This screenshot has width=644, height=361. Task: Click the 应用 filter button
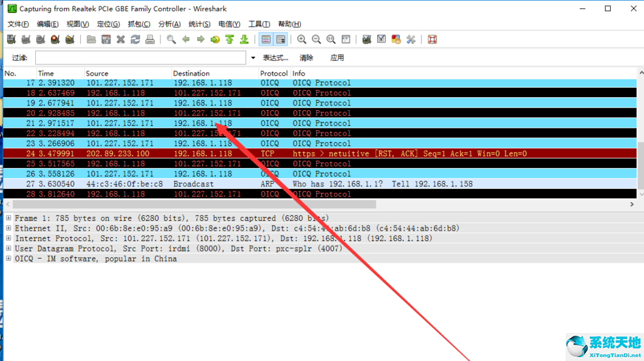pos(337,58)
